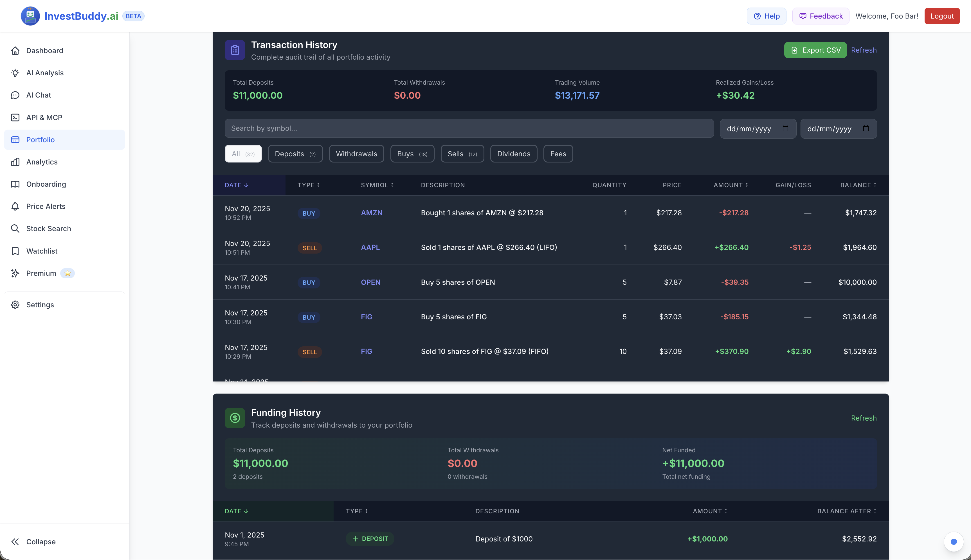Screen dimensions: 971x560
Task: Open Settings via gear icon
Action: click(x=15, y=305)
